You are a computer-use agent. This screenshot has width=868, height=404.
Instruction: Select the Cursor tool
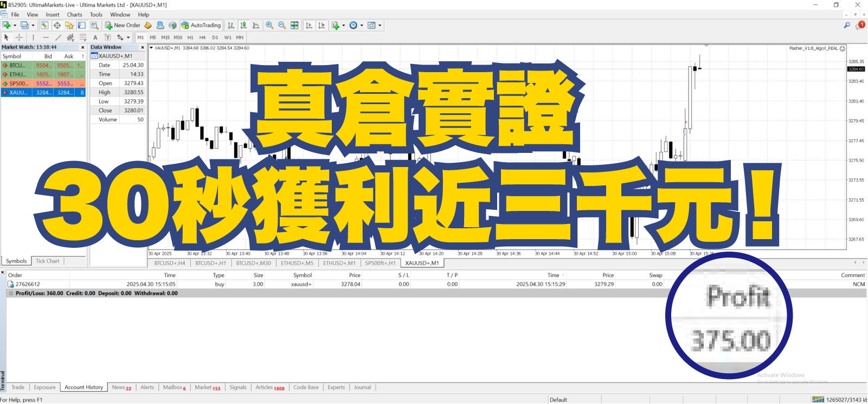click(x=7, y=37)
